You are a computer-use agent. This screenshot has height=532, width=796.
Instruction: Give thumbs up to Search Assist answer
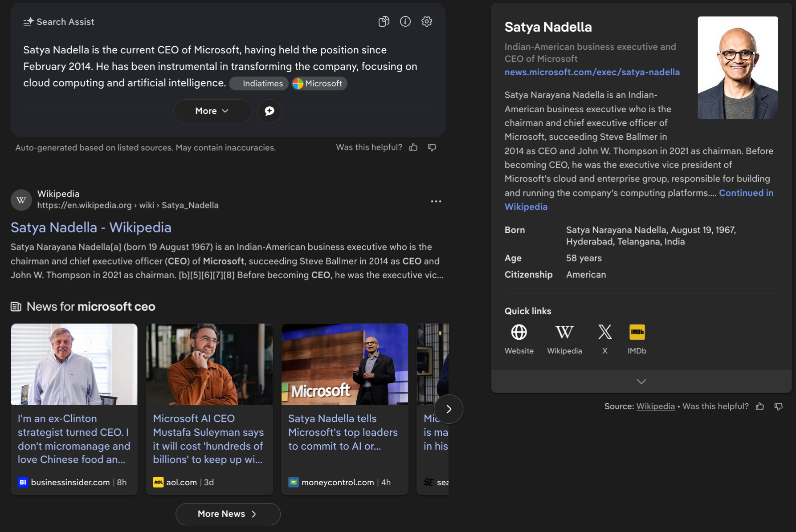(413, 147)
